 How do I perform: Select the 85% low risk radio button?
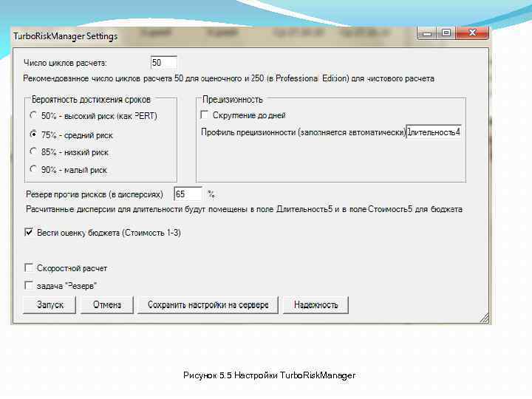point(33,151)
